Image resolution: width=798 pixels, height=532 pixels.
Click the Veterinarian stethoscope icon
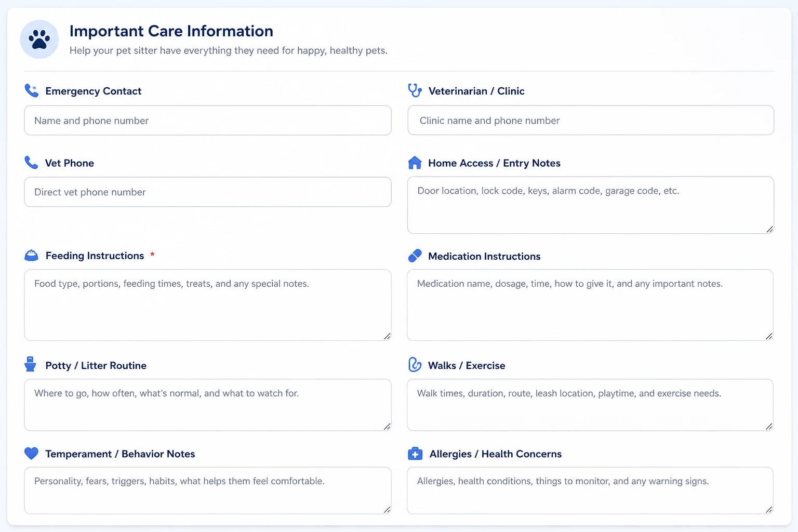[x=415, y=90]
